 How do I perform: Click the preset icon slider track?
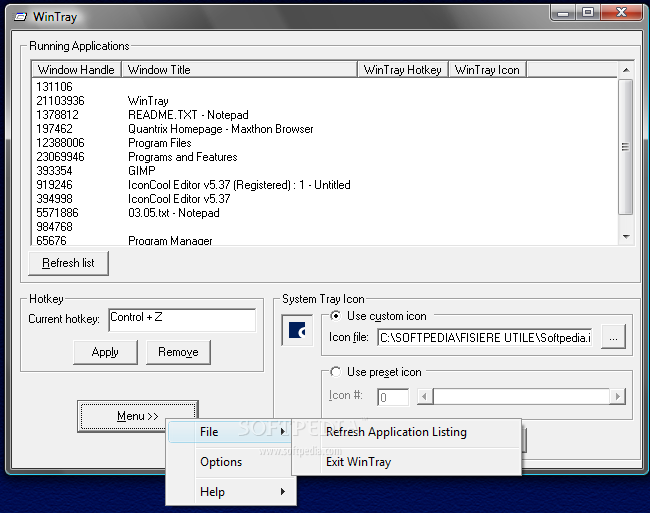[x=521, y=397]
